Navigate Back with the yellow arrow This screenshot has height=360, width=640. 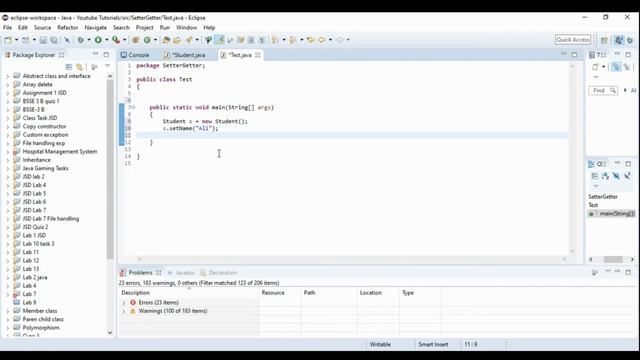322,40
